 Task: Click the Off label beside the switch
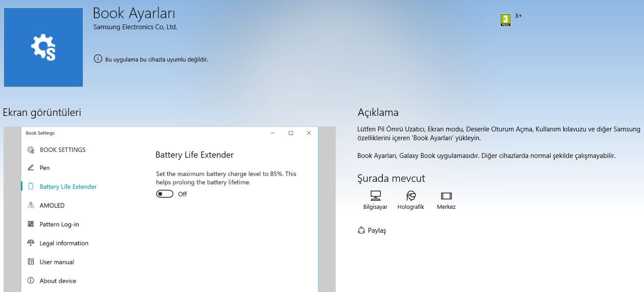coord(182,194)
